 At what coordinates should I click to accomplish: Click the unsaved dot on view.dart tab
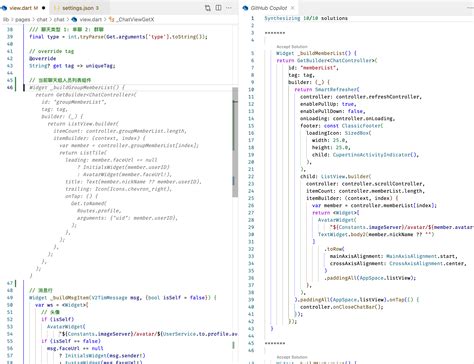[x=44, y=8]
